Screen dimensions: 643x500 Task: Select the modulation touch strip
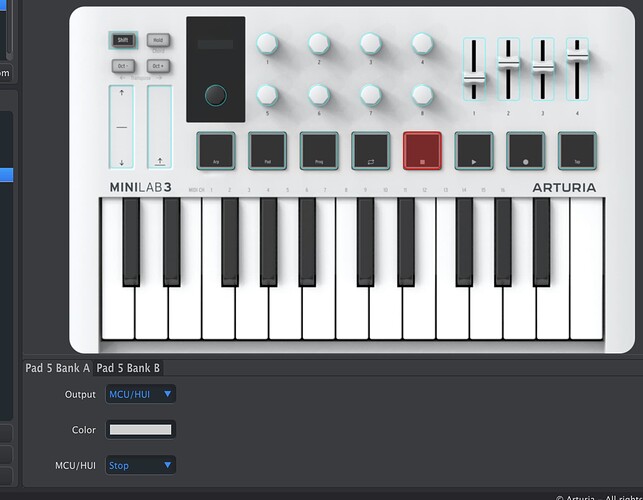point(160,127)
